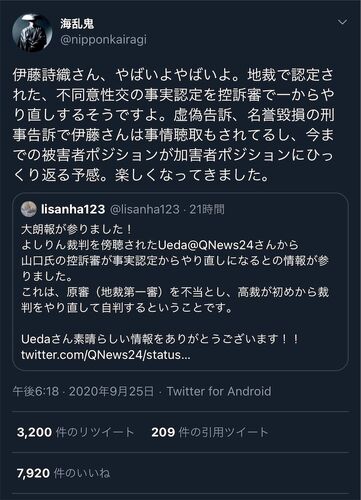Click the 3,200 retweet count number
Viewport: 361px width, 500px height.
click(34, 432)
